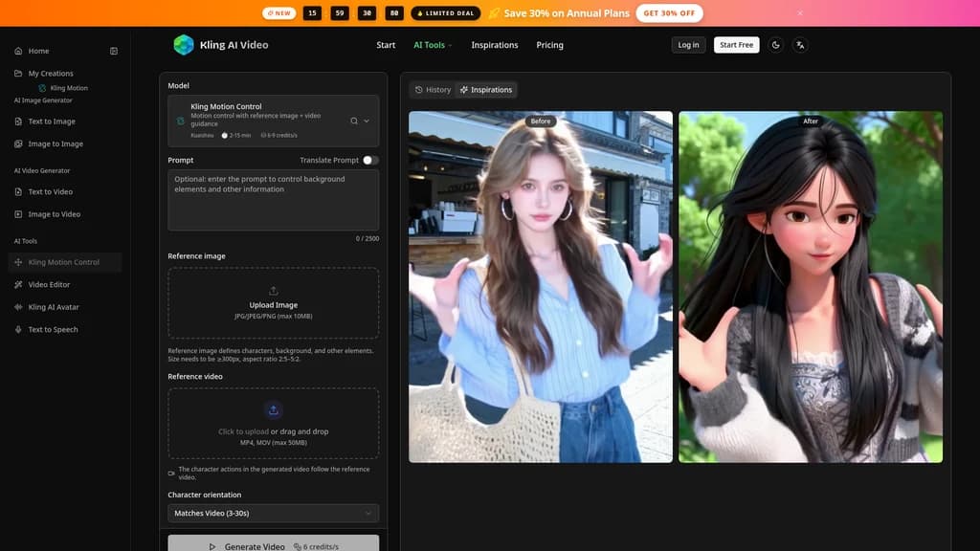The width and height of the screenshot is (980, 551).
Task: Open the Before example image
Action: coord(541,287)
